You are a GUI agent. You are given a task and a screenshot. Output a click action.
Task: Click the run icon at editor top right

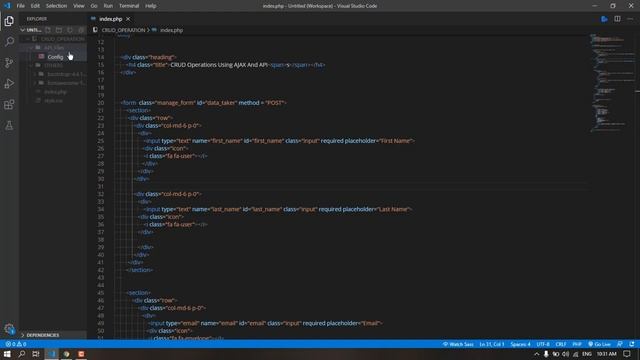[x=604, y=19]
